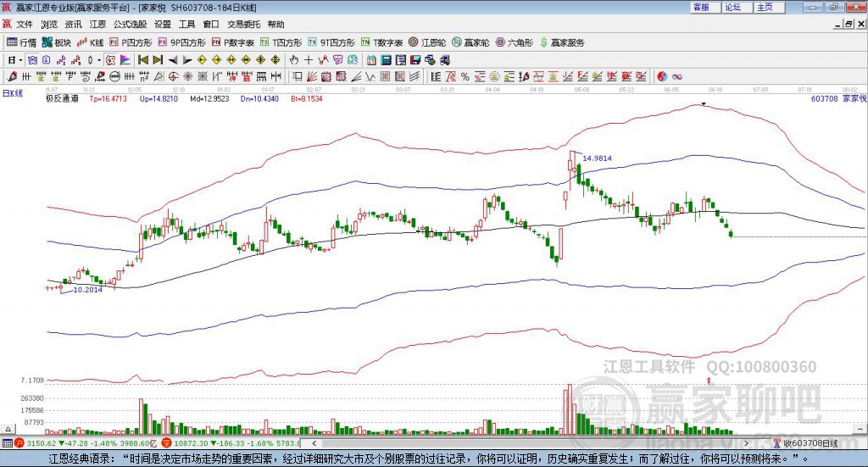Viewport: 868px width, 467px height.
Task: Click the 客服 customer service button
Action: click(x=701, y=7)
